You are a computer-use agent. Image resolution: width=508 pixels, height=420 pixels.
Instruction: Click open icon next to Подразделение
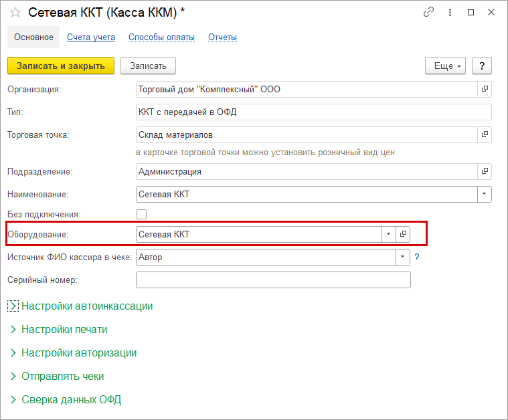point(485,171)
